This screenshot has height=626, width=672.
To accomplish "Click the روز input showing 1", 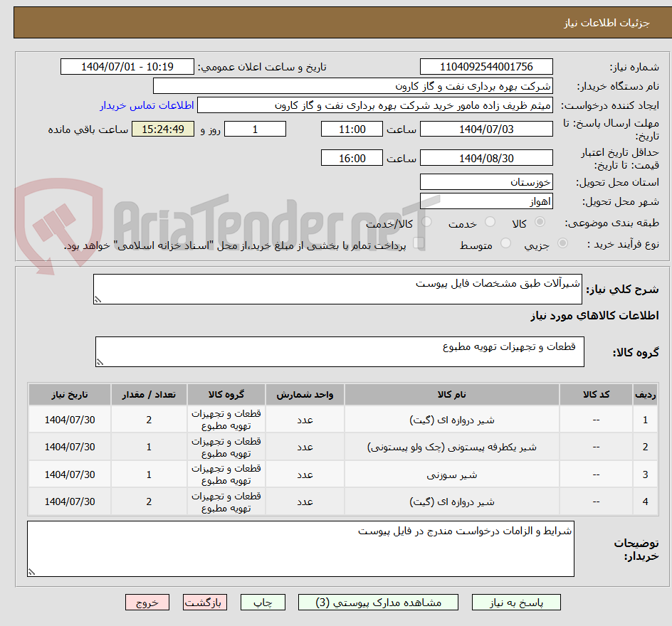I will click(255, 129).
